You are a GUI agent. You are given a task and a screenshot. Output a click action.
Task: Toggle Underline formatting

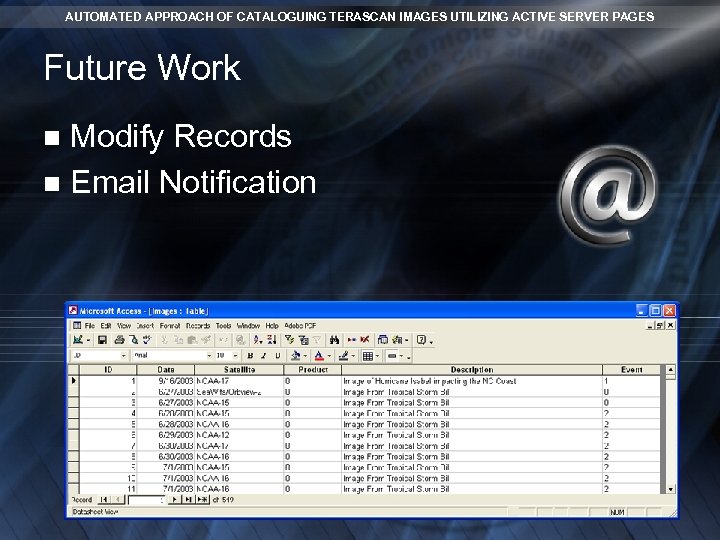(x=278, y=356)
